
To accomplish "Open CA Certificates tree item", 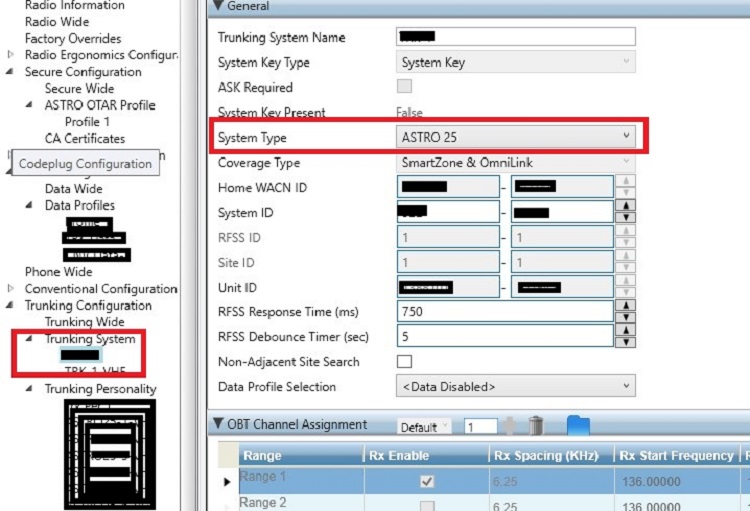I will click(x=85, y=138).
